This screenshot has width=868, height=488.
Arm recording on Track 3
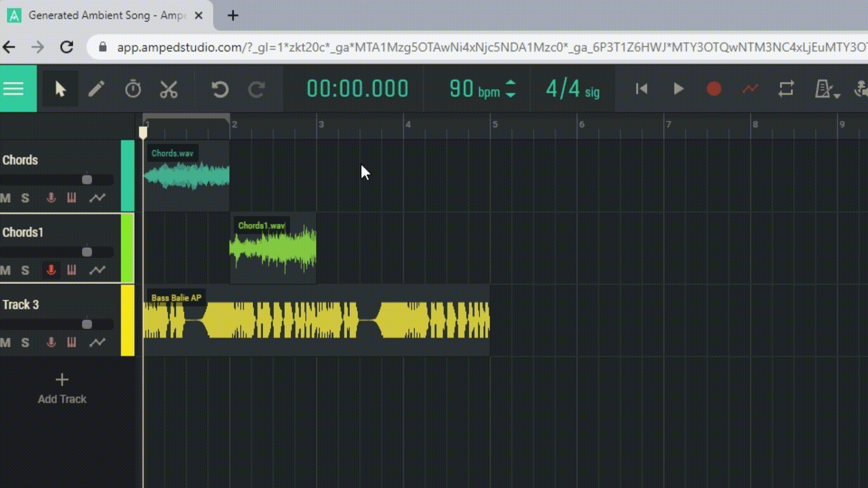point(51,343)
